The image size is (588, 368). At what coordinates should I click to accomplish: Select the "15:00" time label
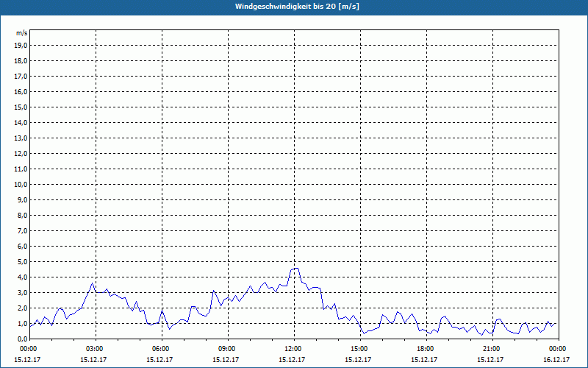click(x=360, y=349)
